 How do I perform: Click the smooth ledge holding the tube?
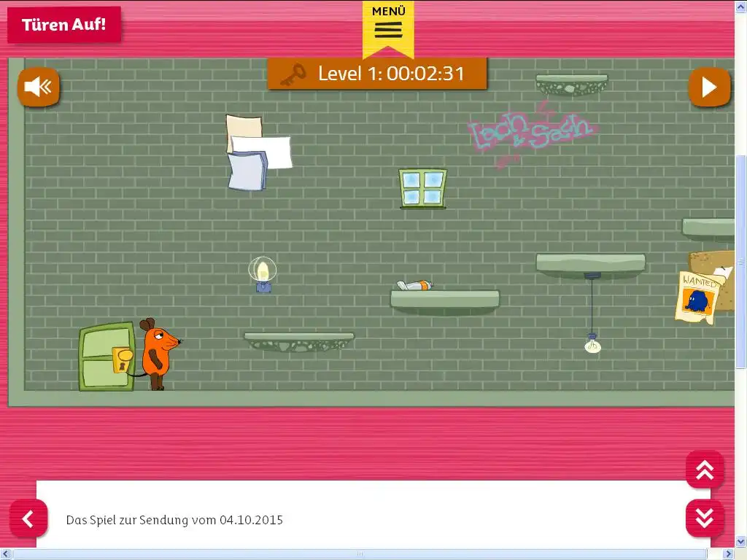point(445,303)
